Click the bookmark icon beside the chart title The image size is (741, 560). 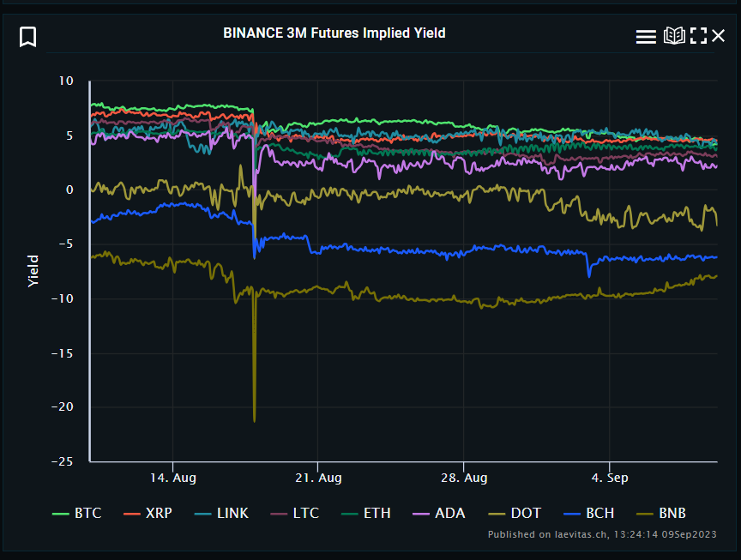(x=28, y=37)
